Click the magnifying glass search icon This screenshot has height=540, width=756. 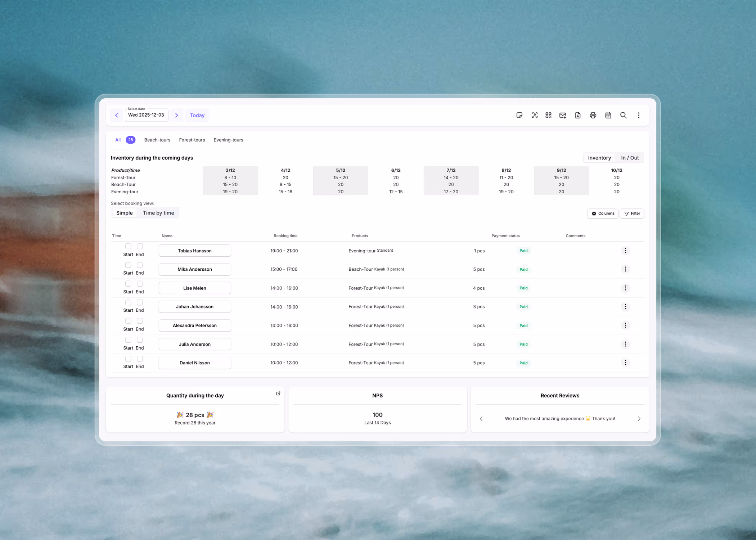click(x=623, y=115)
